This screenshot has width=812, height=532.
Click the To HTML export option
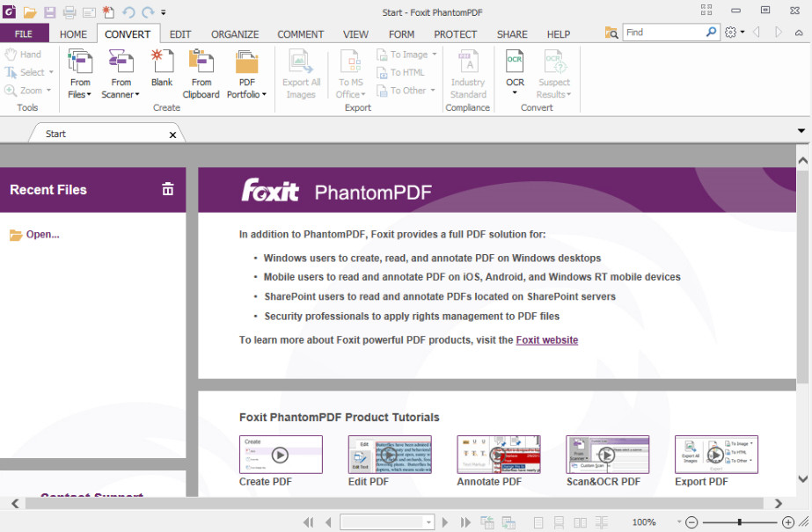tap(400, 72)
